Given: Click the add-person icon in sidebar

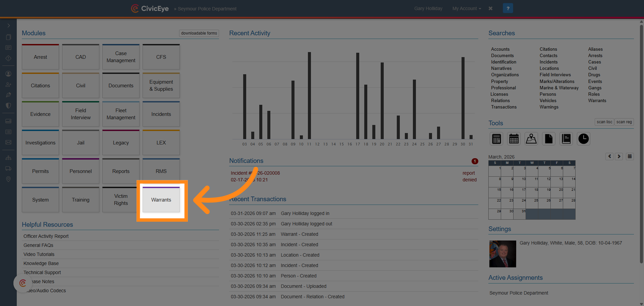Looking at the screenshot, I should [8, 84].
